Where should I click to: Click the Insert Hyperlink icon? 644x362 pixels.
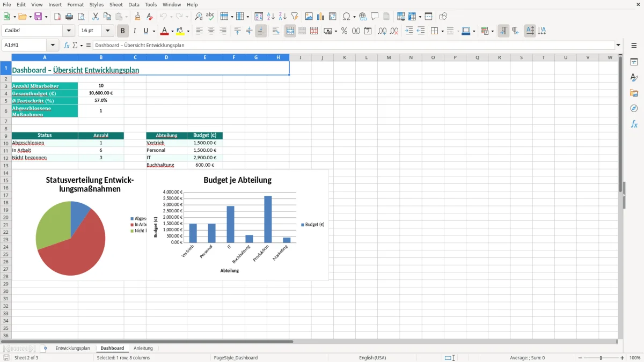tap(363, 17)
